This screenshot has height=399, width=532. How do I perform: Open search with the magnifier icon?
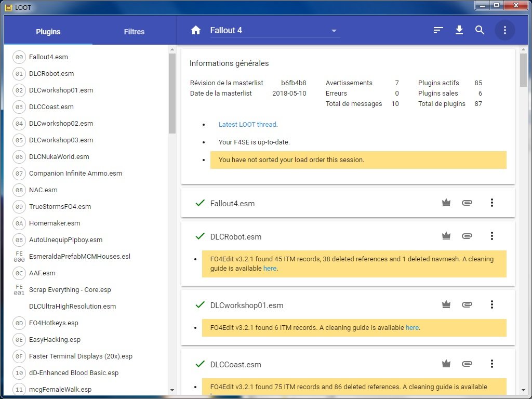click(480, 30)
